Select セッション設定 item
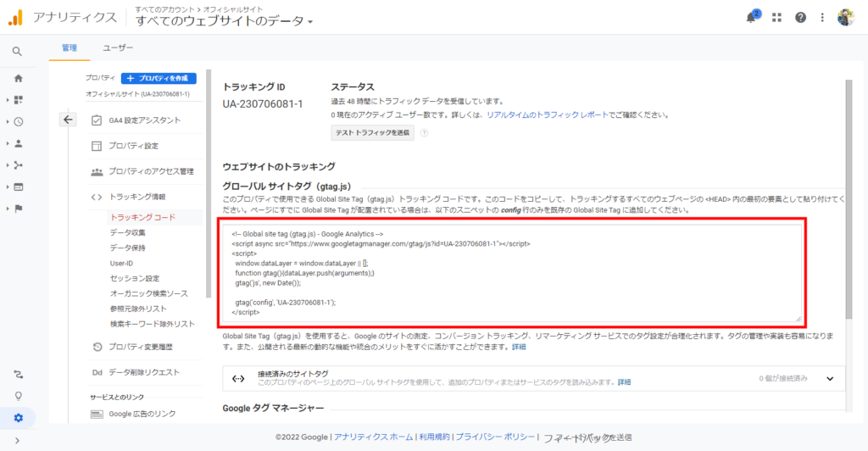Viewport: 868px width, 451px height. coord(135,278)
